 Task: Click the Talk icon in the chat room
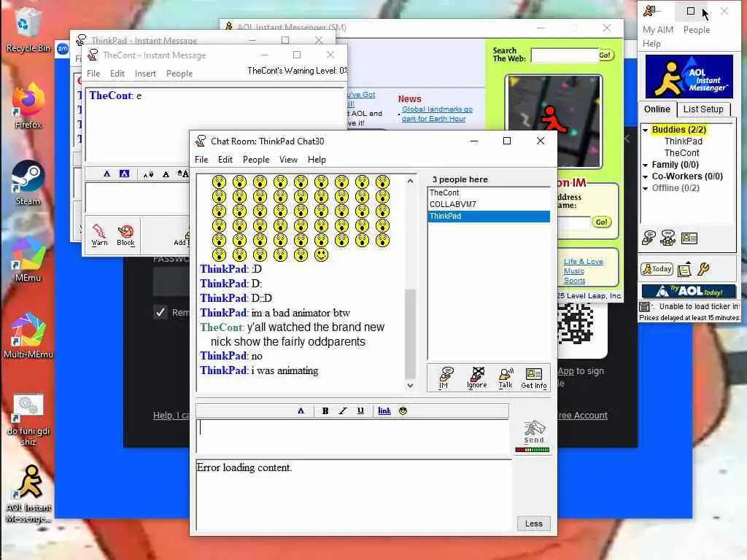(x=506, y=378)
